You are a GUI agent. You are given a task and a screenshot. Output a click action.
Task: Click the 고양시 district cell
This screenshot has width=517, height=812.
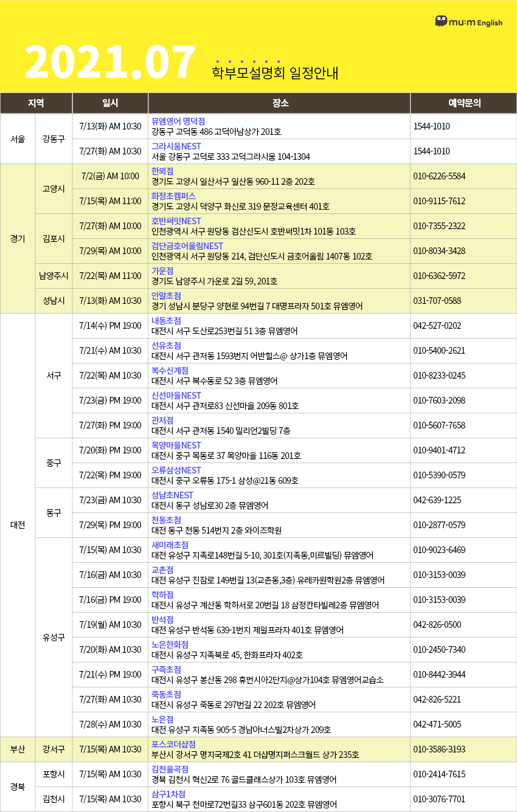click(x=54, y=188)
